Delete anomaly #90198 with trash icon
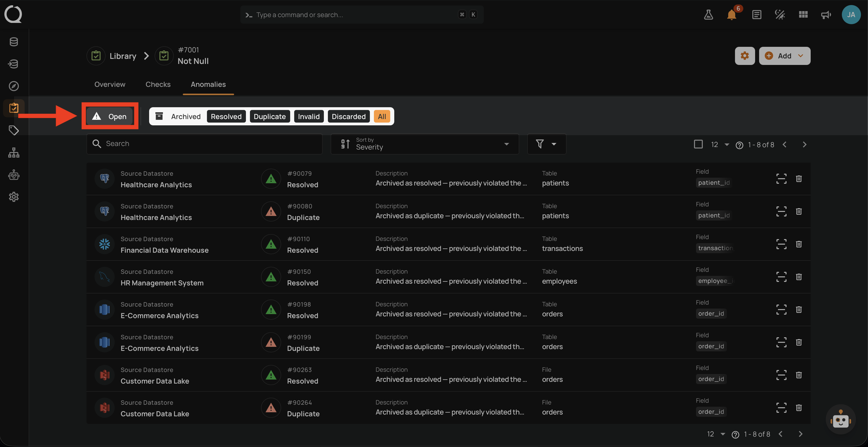 [799, 310]
